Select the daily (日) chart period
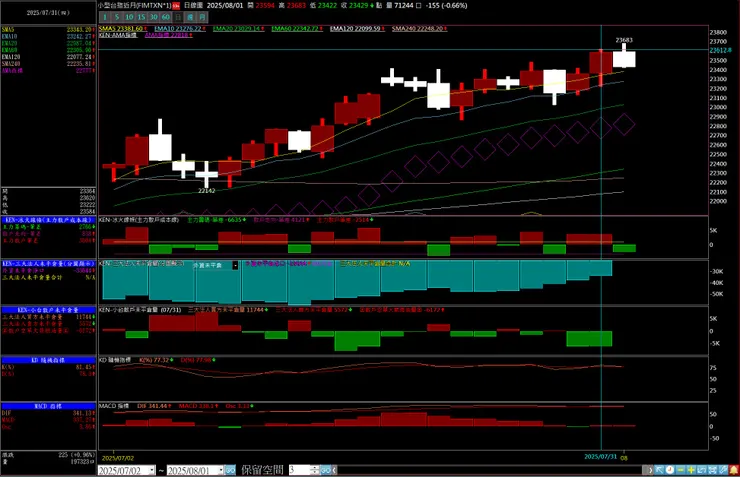 coord(178,17)
